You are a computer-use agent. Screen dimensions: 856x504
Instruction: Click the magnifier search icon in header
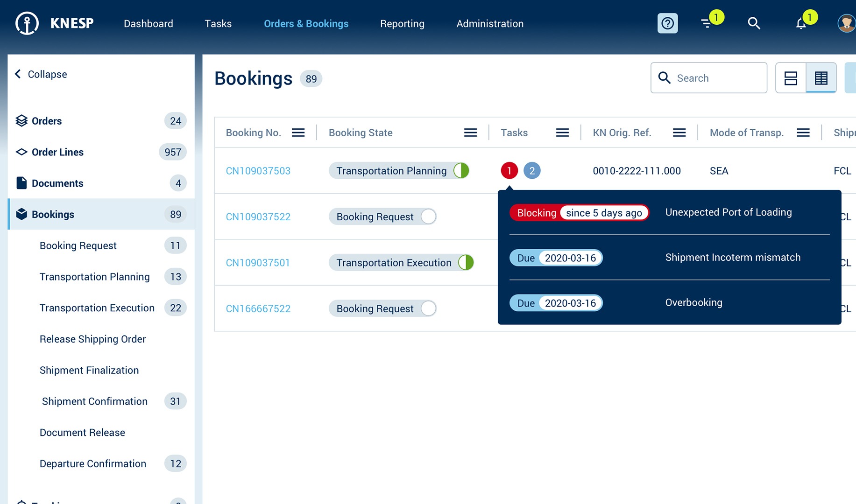click(754, 23)
